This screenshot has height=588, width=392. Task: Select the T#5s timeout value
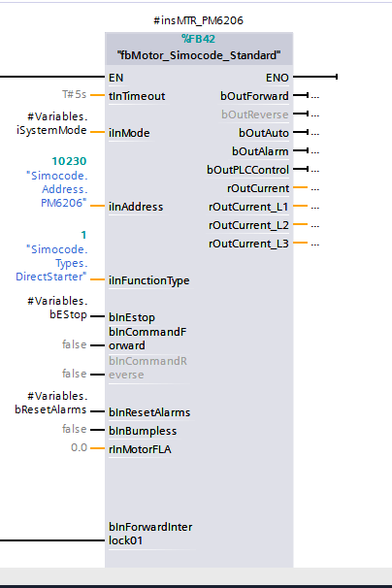(x=75, y=94)
